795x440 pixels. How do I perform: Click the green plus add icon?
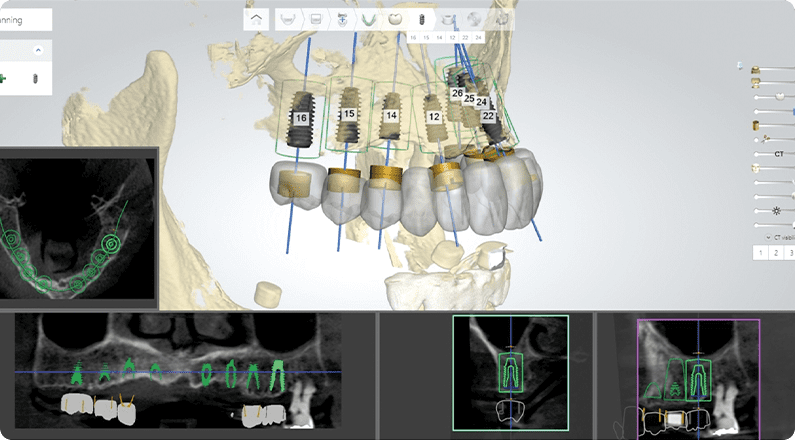[x=5, y=78]
